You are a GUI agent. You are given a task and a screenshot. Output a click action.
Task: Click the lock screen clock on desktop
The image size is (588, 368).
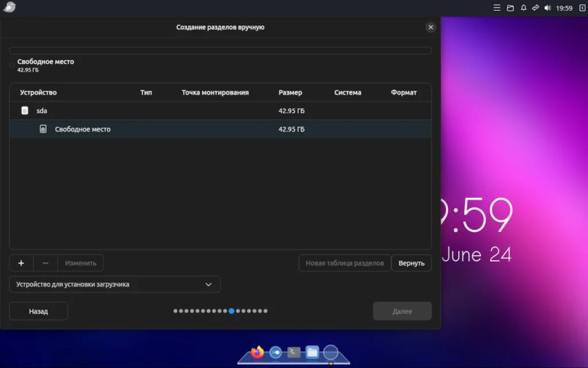pos(477,215)
